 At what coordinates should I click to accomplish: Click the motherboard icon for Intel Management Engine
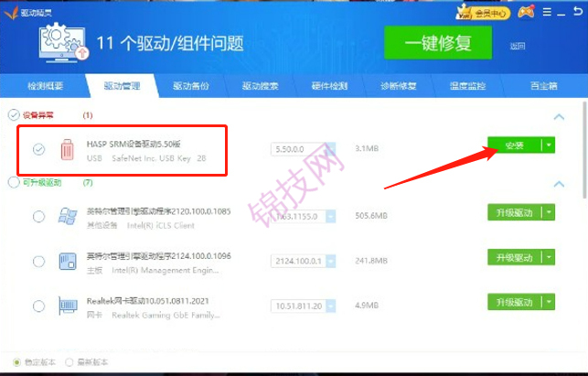[68, 261]
